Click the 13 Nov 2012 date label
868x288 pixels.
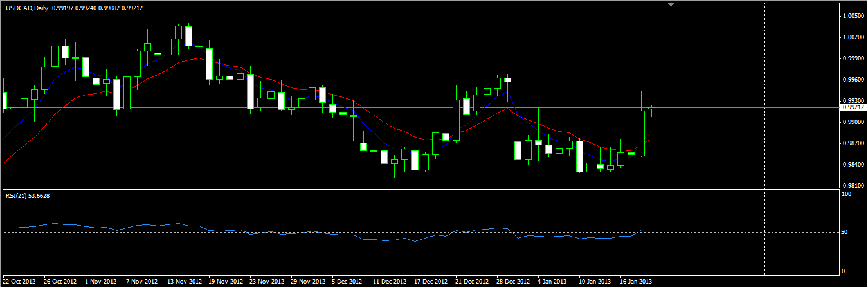[x=184, y=282]
